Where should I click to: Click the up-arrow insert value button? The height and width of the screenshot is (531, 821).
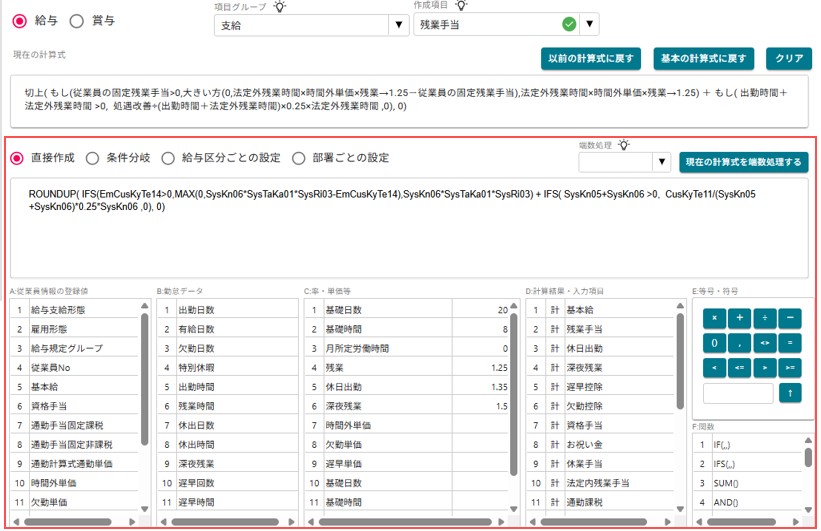coord(790,393)
